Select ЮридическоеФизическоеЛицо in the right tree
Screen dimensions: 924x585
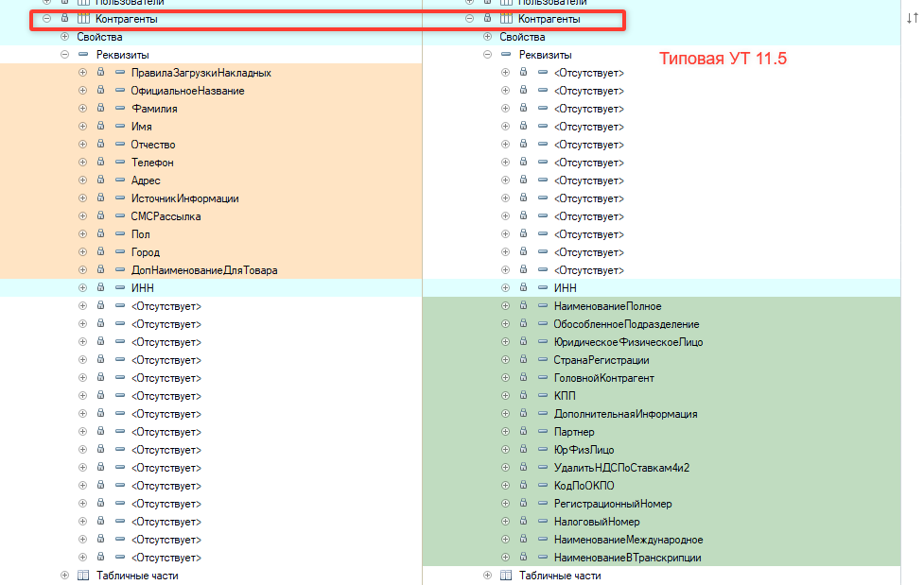click(628, 342)
